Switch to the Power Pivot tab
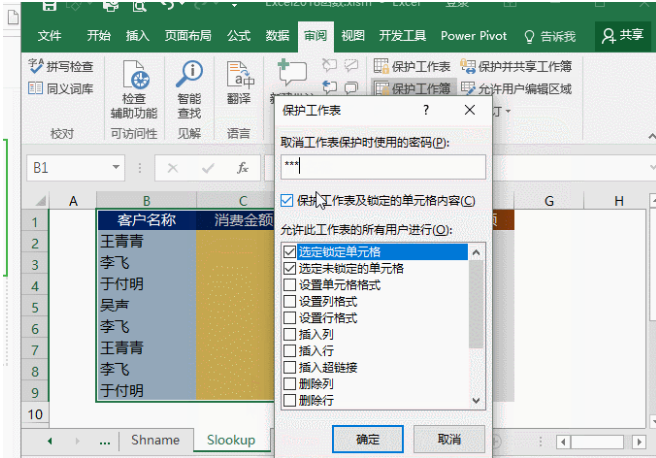Viewport: 656px width, 458px height. pos(474,36)
